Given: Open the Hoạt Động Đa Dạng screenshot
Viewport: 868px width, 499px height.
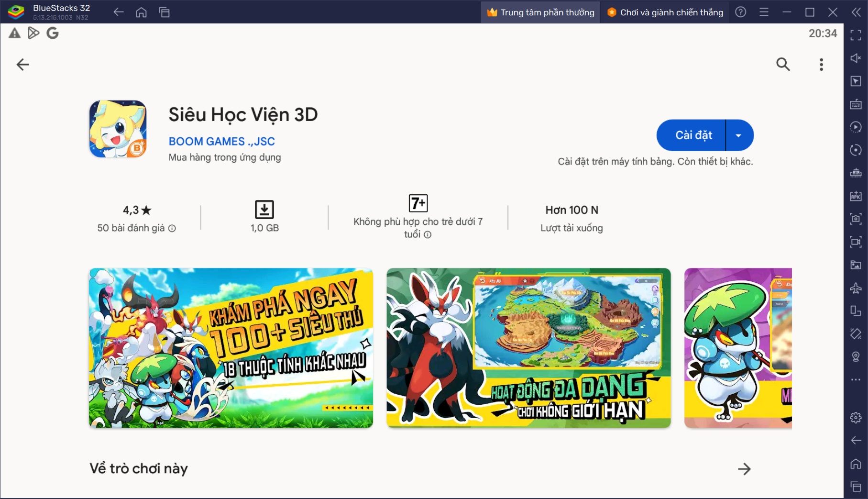Looking at the screenshot, I should coord(528,348).
